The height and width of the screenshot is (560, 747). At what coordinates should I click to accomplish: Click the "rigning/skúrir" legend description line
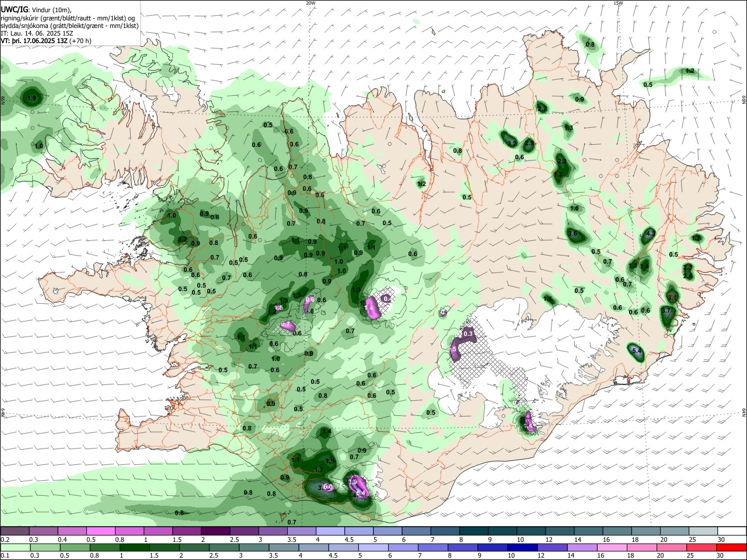pyautogui.click(x=68, y=17)
